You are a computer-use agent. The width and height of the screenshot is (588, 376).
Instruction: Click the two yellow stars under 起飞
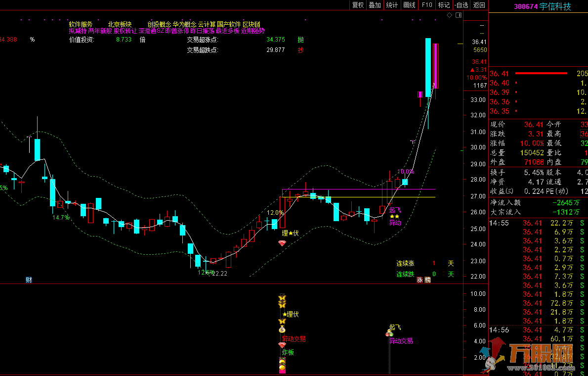pos(394,216)
